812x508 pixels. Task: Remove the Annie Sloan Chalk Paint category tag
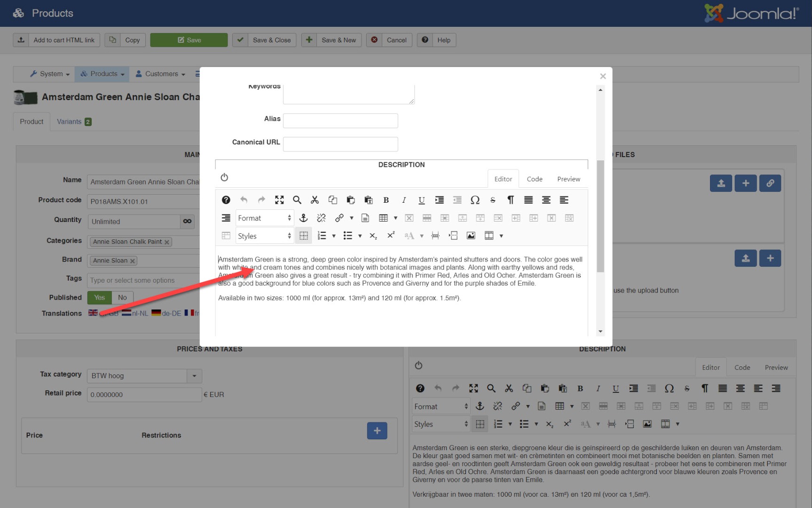click(x=166, y=242)
